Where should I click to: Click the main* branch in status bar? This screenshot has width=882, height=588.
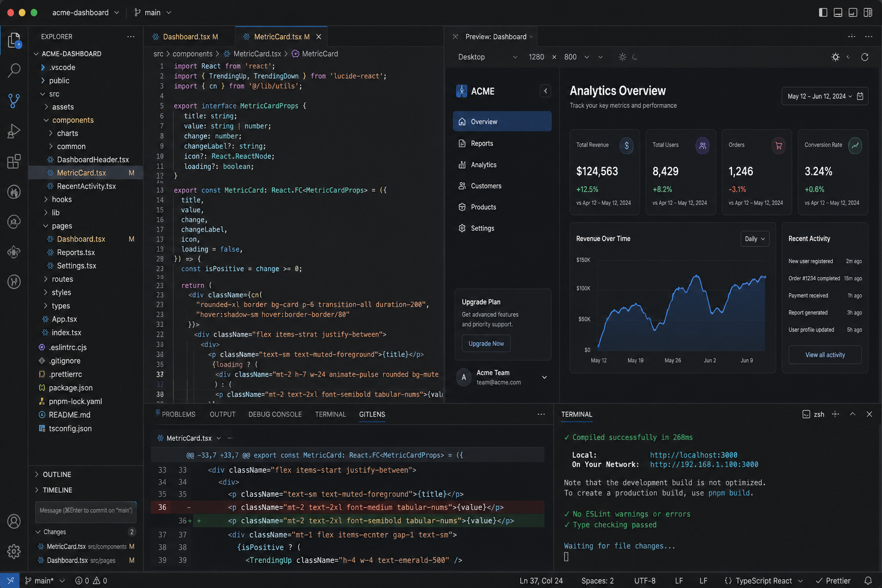point(44,581)
